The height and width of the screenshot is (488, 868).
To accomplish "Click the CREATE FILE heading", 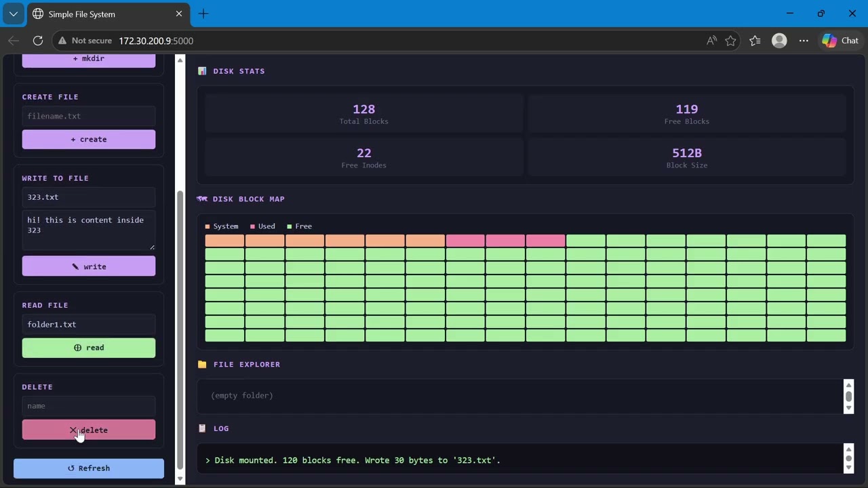I will point(50,97).
